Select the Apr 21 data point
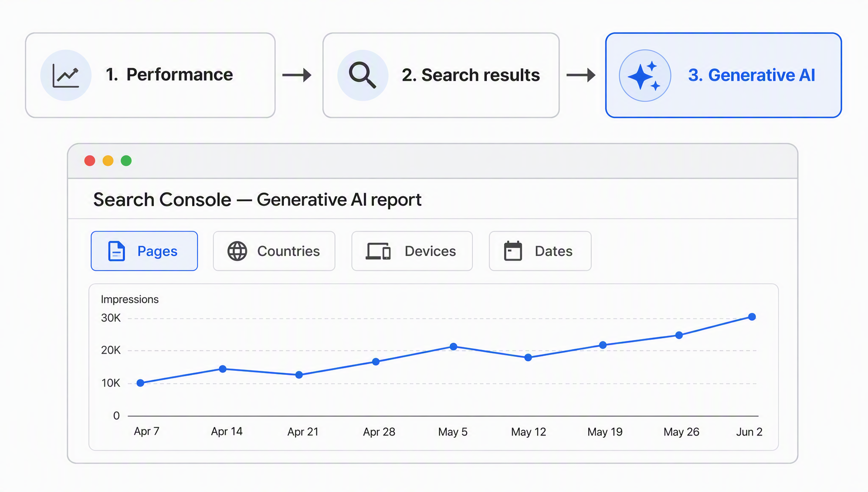Screen dimensions: 868x492 click(x=299, y=375)
